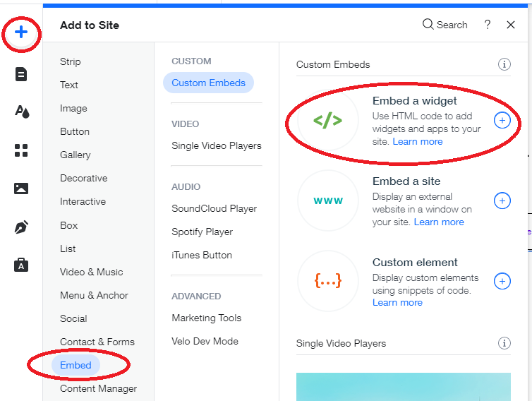Add the Embed a widget element

point(502,120)
